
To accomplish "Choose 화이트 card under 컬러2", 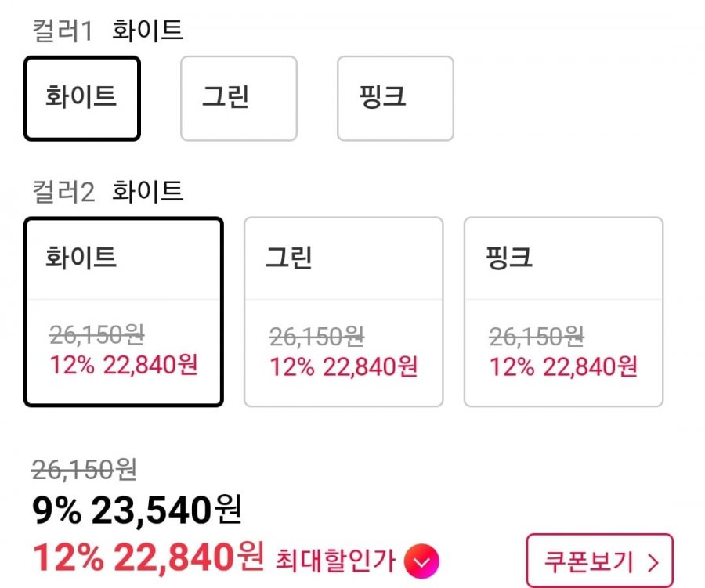I will 124,312.
